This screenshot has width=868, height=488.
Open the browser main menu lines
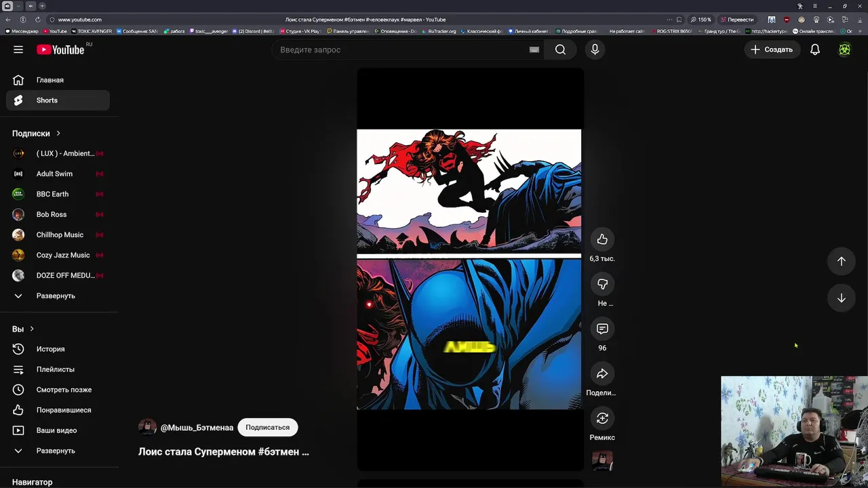tap(815, 6)
